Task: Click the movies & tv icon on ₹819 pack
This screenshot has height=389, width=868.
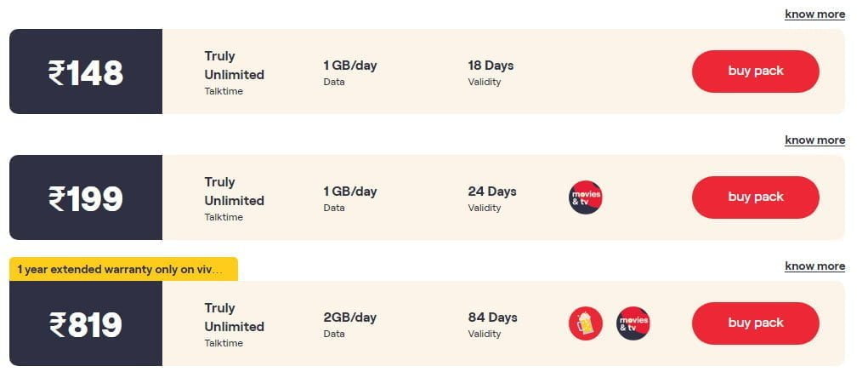Action: (633, 323)
